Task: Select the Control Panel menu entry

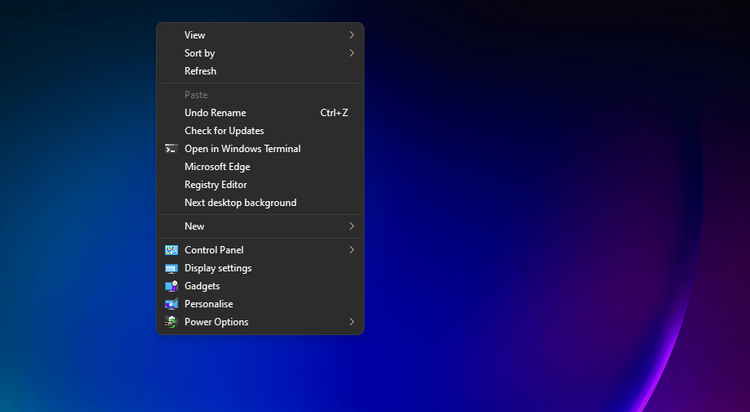Action: [x=260, y=250]
